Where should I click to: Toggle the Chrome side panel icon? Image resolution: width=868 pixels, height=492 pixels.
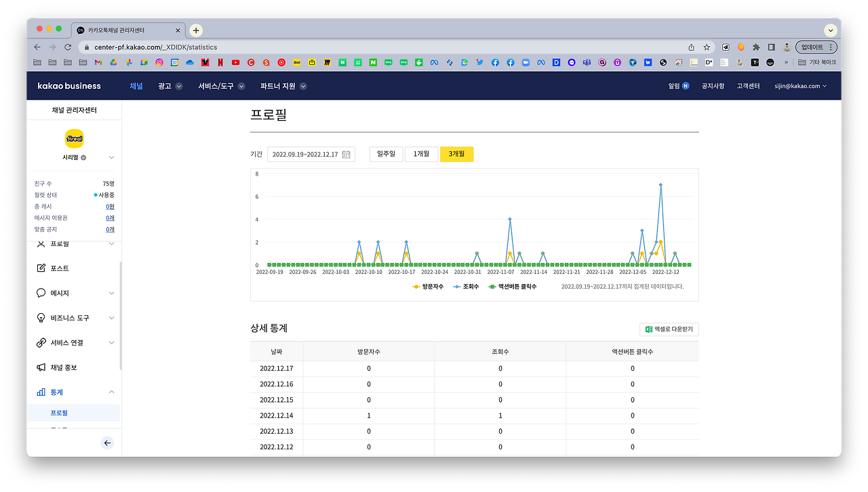point(771,47)
